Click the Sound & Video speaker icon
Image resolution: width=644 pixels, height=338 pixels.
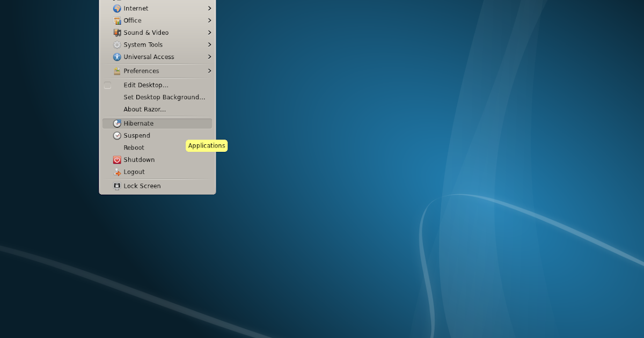[117, 32]
